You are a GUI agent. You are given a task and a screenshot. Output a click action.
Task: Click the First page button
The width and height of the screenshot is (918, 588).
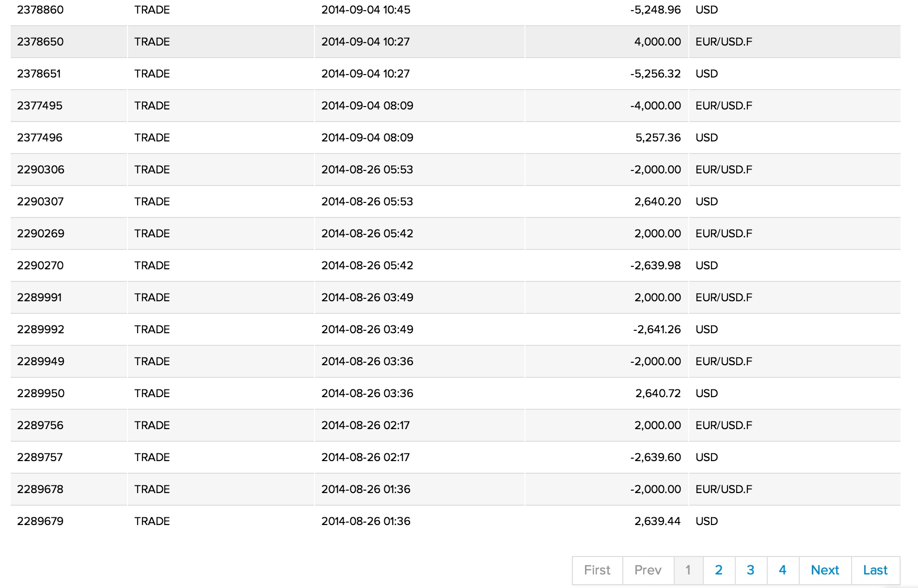pos(597,570)
